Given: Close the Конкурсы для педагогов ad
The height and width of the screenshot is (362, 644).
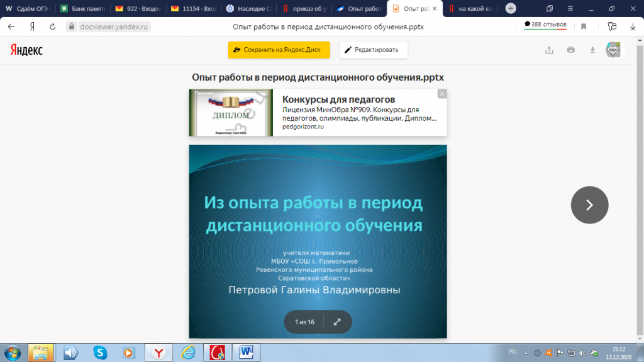Looking at the screenshot, I should 442,94.
